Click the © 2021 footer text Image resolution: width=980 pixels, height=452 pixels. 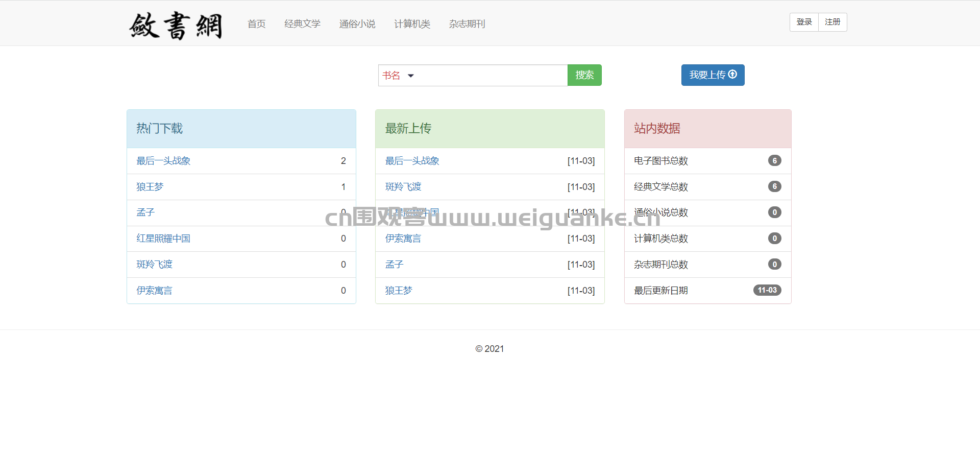(489, 349)
